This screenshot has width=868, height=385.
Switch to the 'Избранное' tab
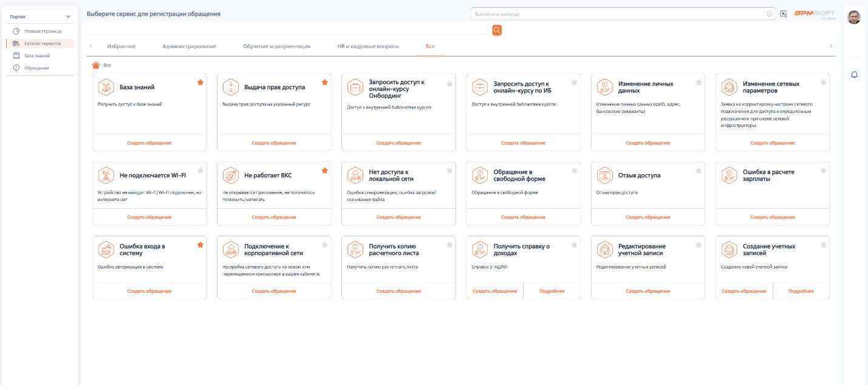click(x=121, y=46)
